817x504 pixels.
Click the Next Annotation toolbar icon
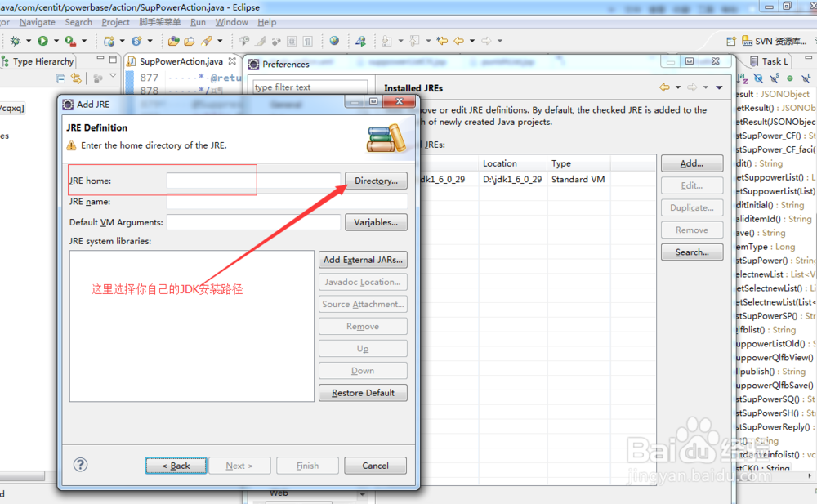386,41
